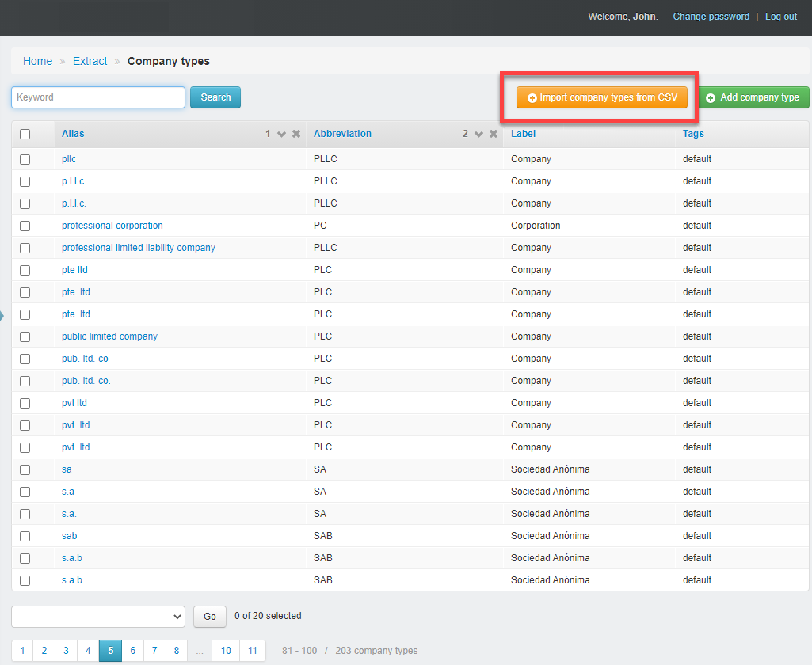Open the pllc alias entry

[x=69, y=159]
